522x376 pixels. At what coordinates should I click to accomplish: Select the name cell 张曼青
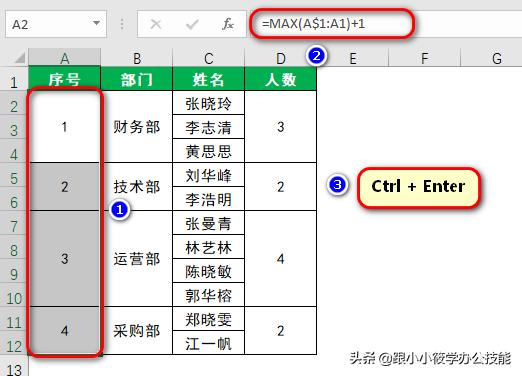(x=209, y=223)
